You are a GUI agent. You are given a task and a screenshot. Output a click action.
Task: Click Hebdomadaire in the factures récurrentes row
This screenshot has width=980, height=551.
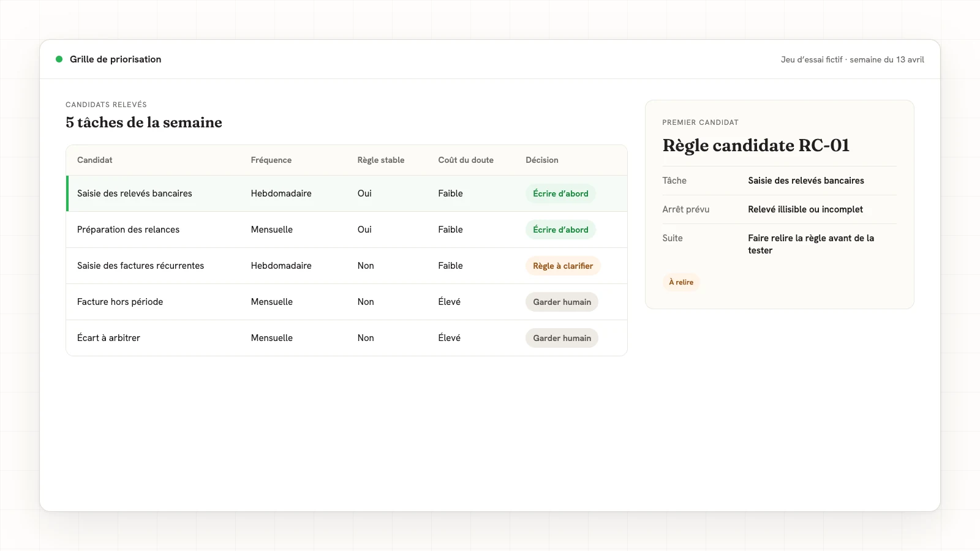(x=281, y=266)
